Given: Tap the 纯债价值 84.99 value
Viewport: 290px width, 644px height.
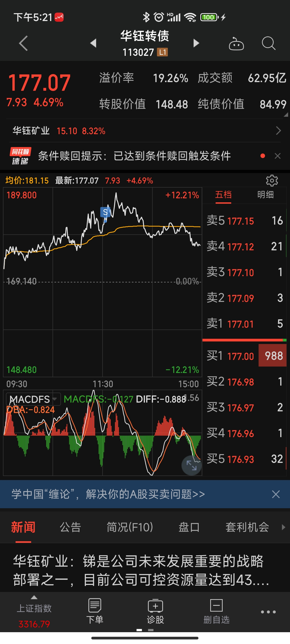Looking at the screenshot, I should [x=273, y=104].
